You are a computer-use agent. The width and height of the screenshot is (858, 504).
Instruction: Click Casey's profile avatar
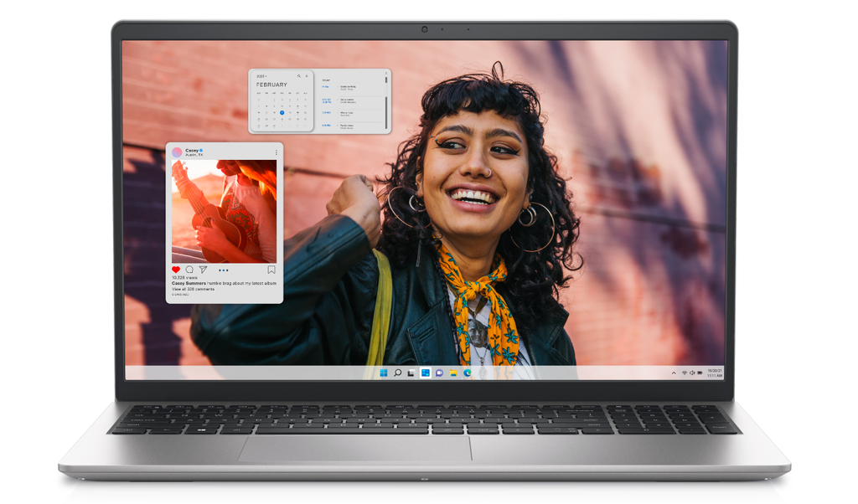177,152
